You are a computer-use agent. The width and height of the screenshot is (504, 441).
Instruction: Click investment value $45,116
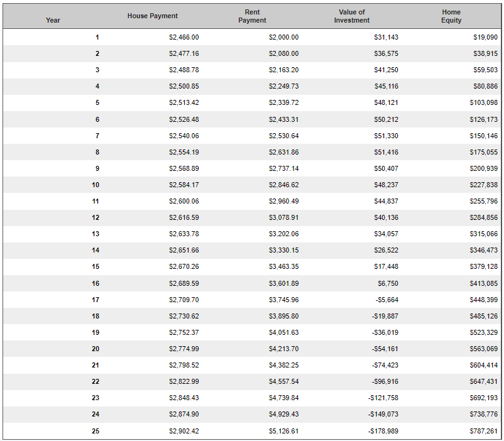(386, 87)
